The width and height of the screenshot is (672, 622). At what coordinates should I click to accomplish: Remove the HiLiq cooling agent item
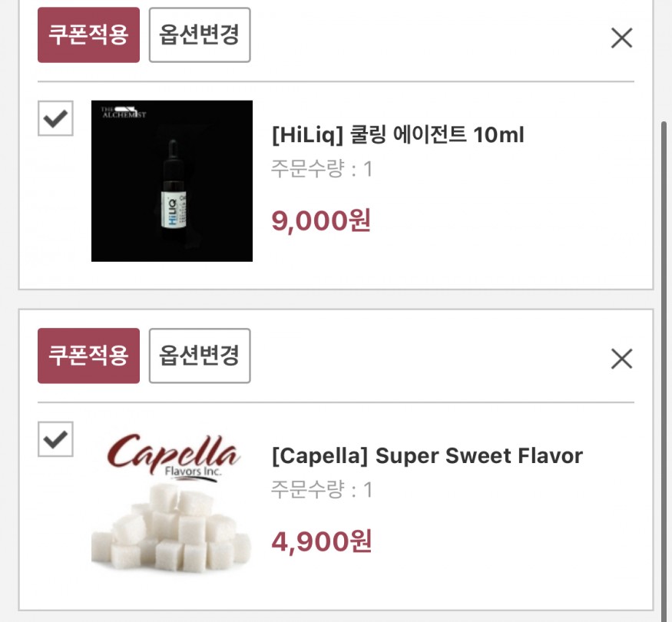621,38
